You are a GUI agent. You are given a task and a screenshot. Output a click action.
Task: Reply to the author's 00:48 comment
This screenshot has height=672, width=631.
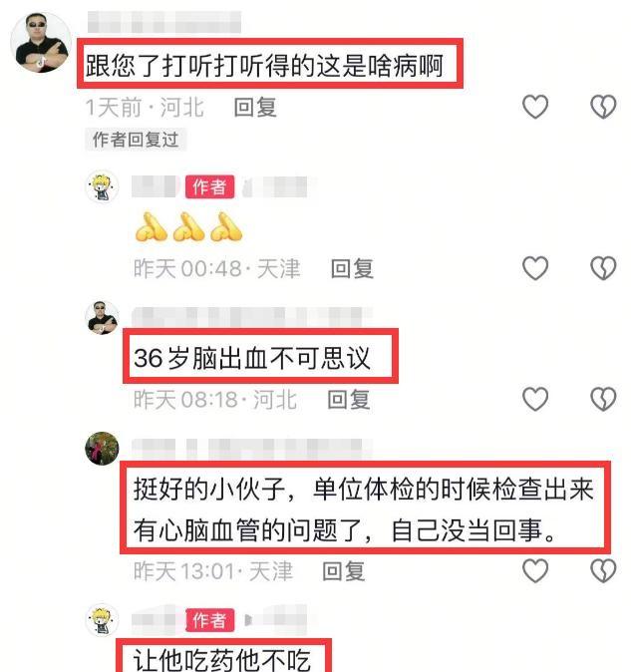(352, 269)
